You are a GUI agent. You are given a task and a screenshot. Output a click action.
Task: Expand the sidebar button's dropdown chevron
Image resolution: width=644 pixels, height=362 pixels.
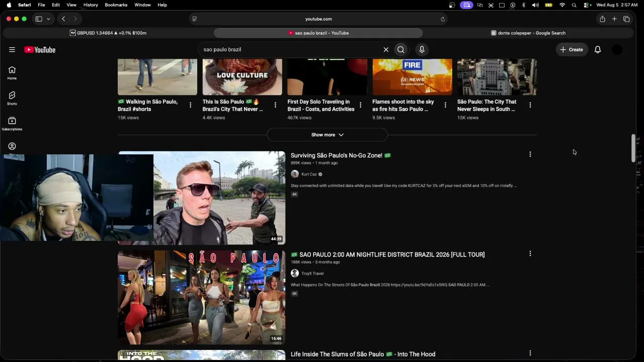(48, 19)
